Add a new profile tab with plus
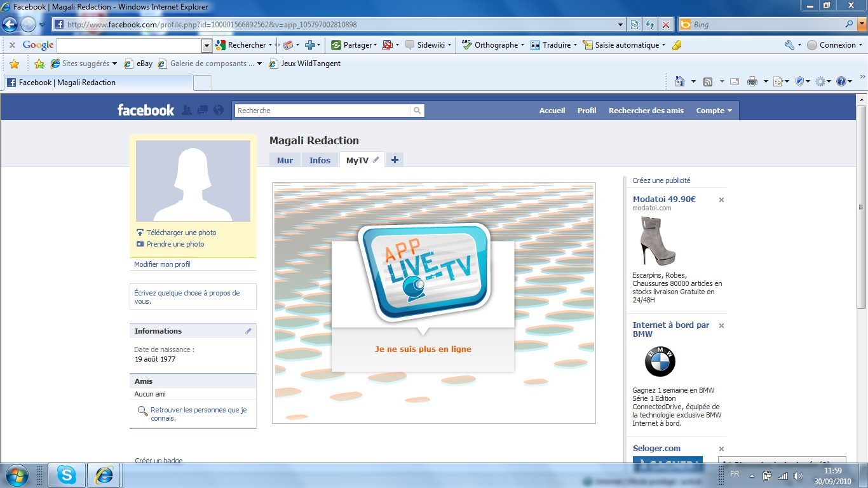Viewport: 868px width, 488px height. (395, 160)
